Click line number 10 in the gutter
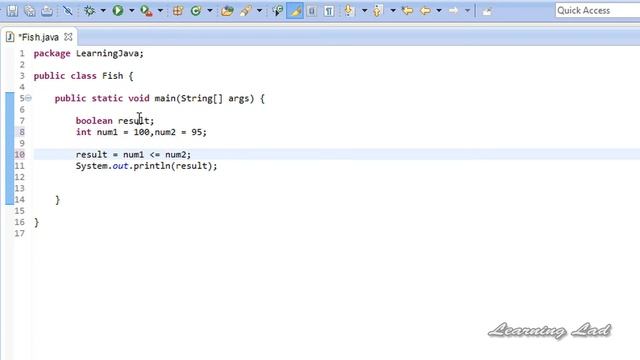The height and width of the screenshot is (360, 640). 20,155
